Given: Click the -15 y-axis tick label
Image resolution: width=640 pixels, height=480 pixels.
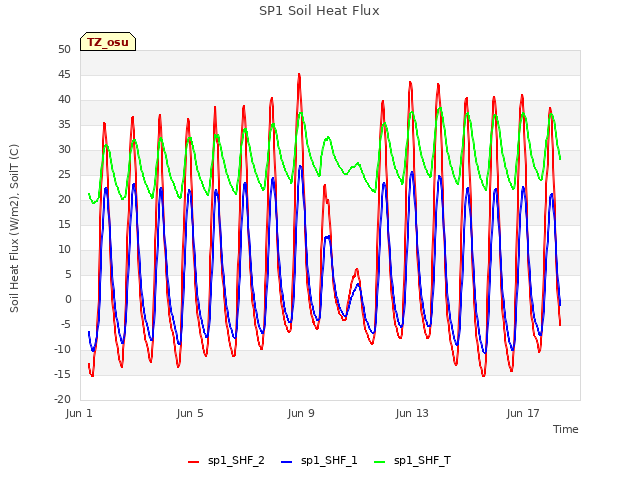Looking at the screenshot, I should click(63, 375).
